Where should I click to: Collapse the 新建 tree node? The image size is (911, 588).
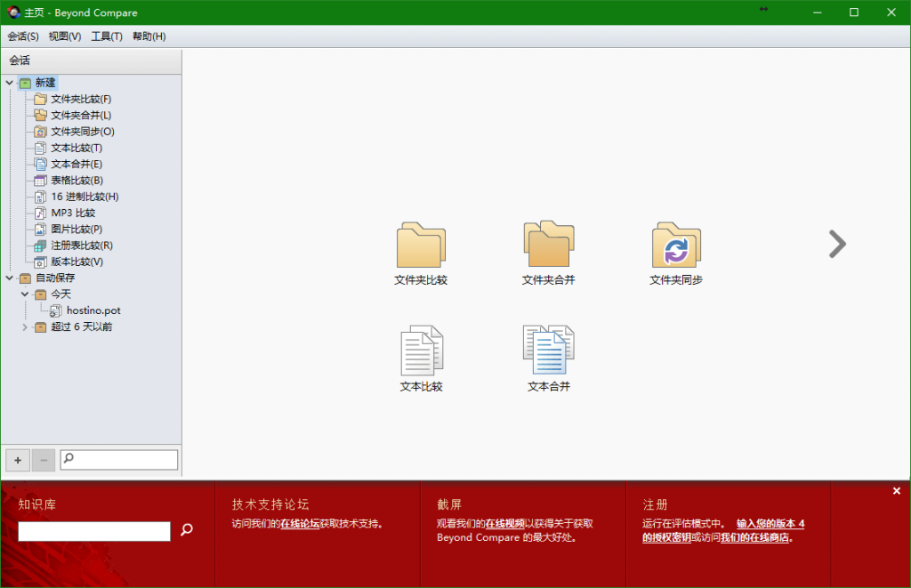click(10, 83)
